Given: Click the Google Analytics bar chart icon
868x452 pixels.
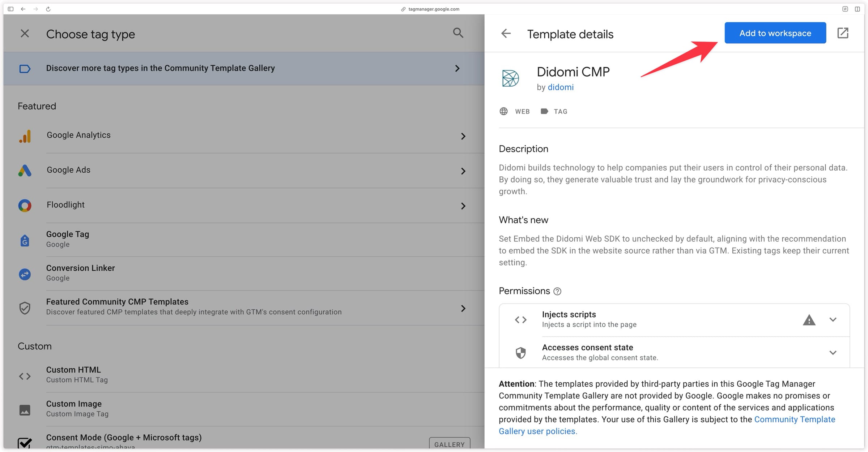Looking at the screenshot, I should (25, 136).
